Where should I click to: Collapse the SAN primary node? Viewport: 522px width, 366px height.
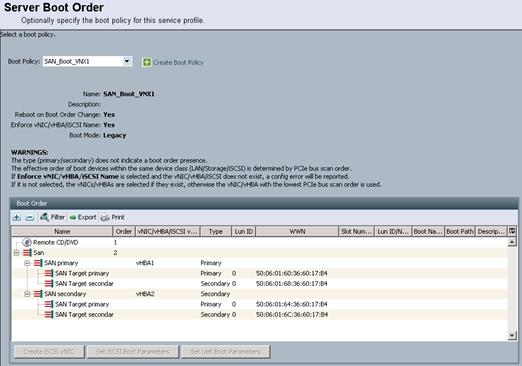pyautogui.click(x=27, y=263)
